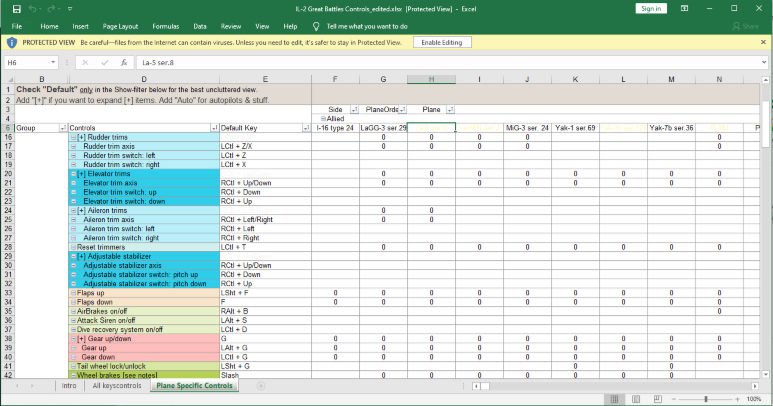Select the Reset trimmers cell
This screenshot has height=406, width=773.
[144, 247]
